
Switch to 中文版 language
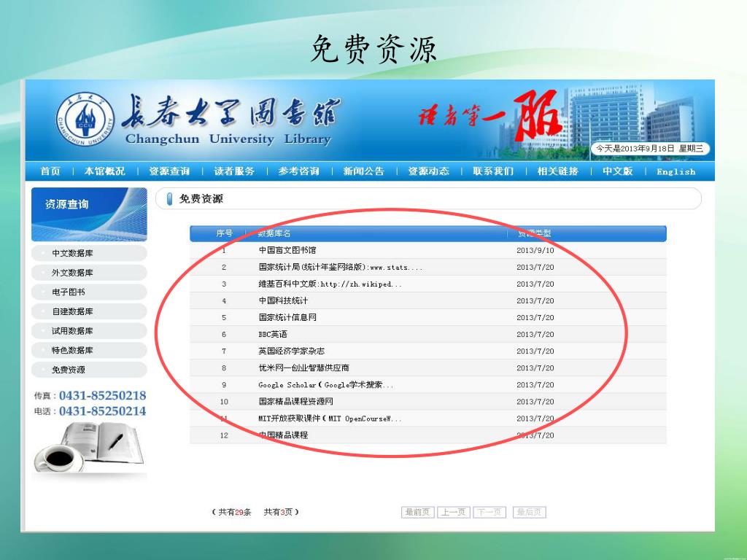[x=618, y=171]
